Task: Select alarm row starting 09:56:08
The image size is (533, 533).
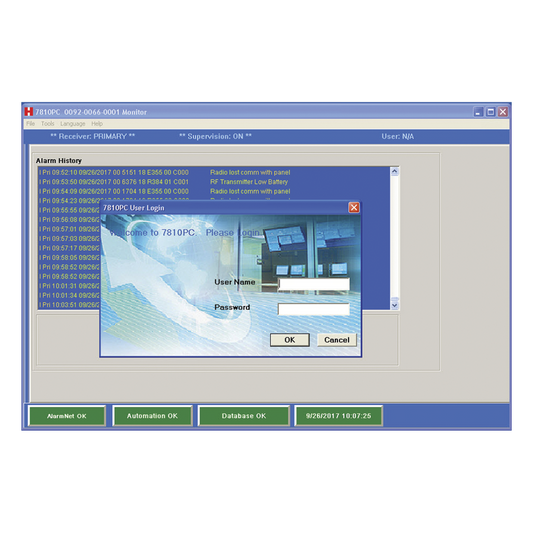Action: click(x=69, y=220)
